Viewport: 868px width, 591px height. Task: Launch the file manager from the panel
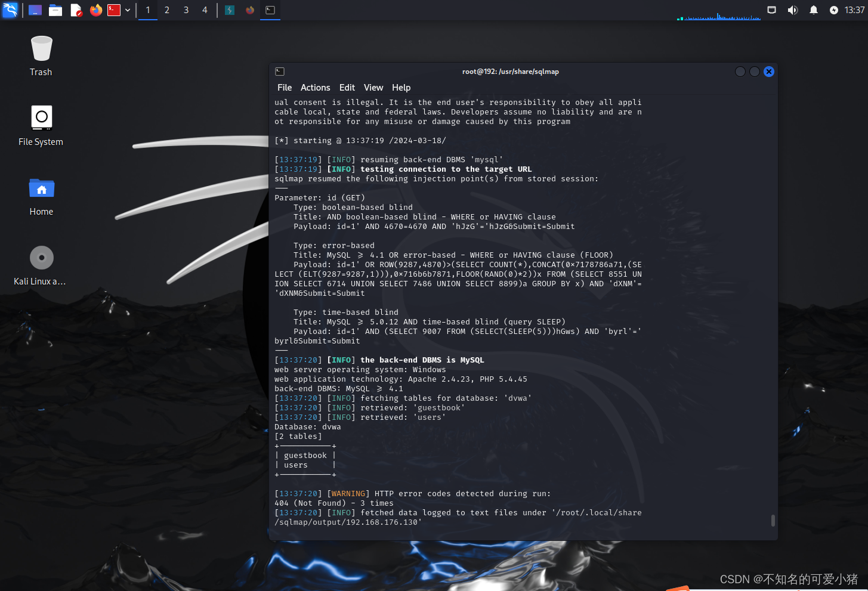click(x=55, y=10)
